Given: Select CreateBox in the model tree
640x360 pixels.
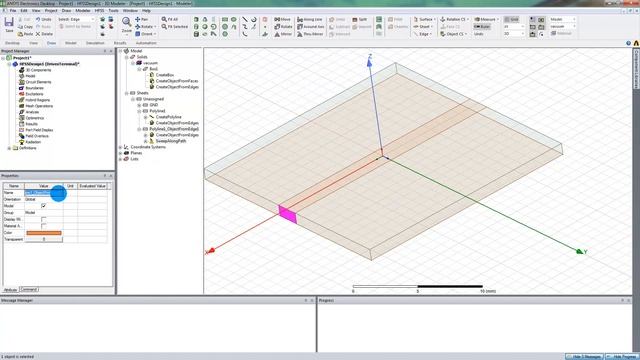Looking at the screenshot, I should pos(164,75).
